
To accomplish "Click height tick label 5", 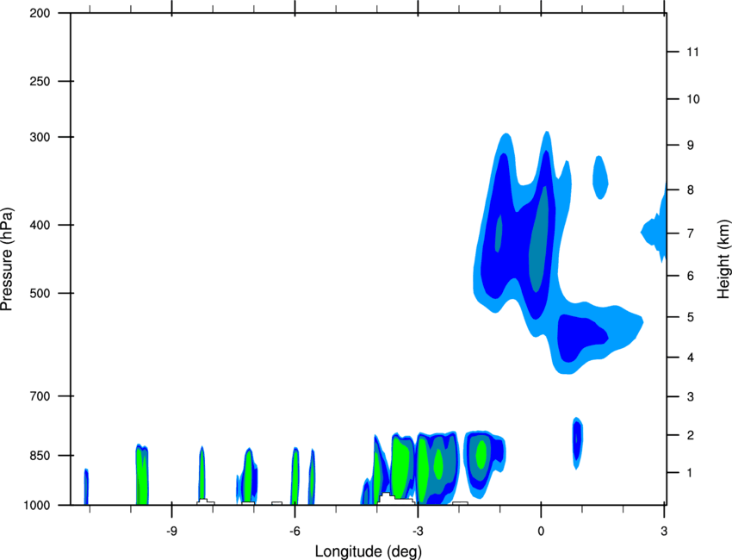I will [691, 318].
